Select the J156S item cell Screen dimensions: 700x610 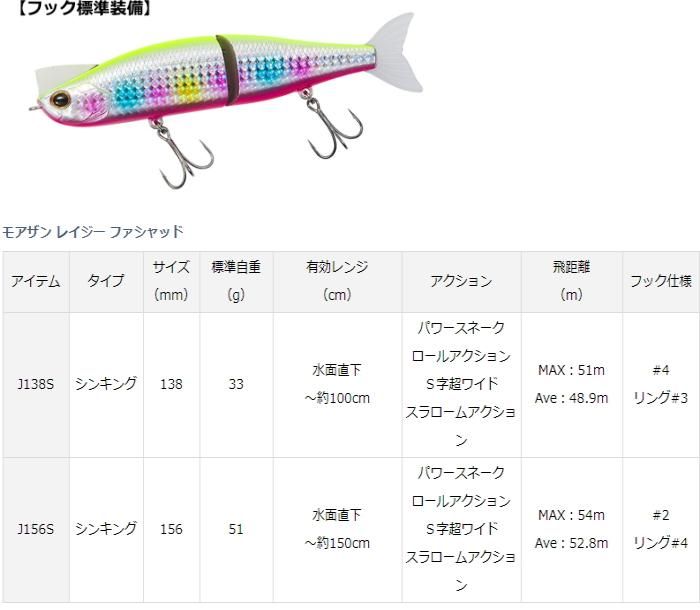click(36, 529)
